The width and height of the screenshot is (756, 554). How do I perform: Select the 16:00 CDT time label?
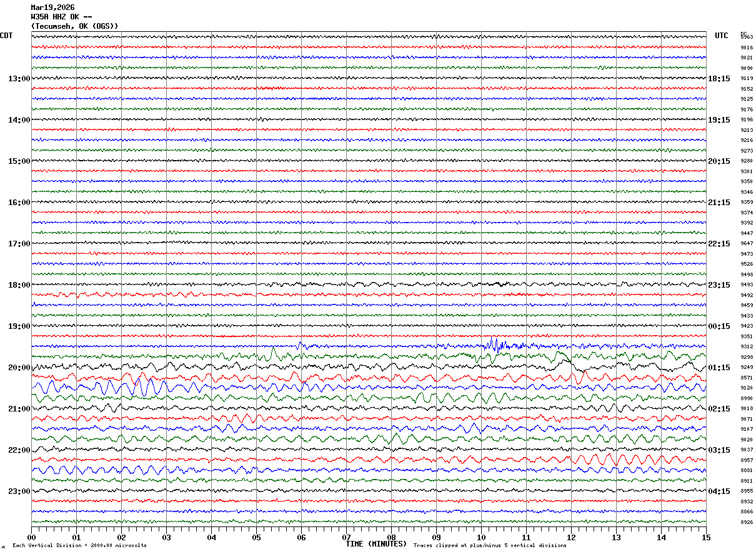(19, 203)
